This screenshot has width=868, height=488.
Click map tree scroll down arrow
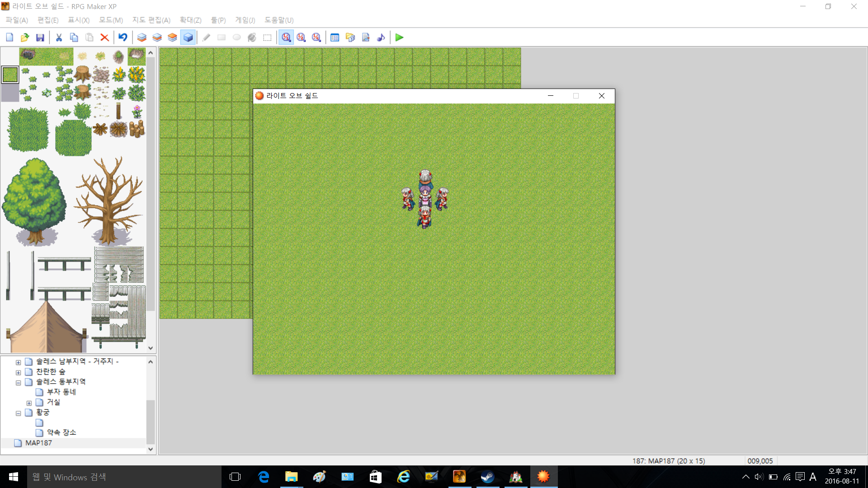click(x=151, y=449)
